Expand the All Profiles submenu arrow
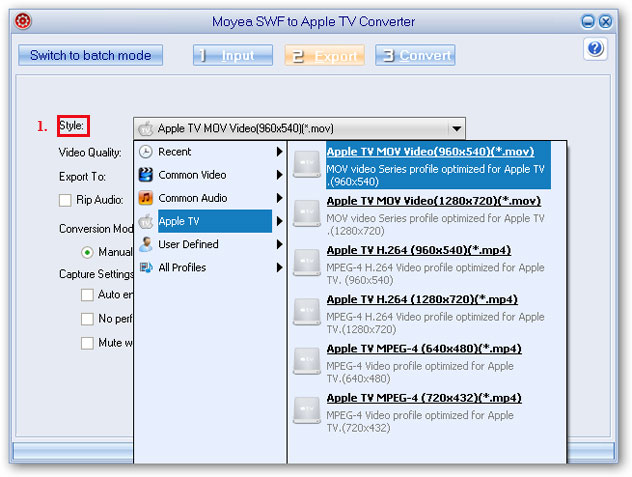 [x=279, y=267]
